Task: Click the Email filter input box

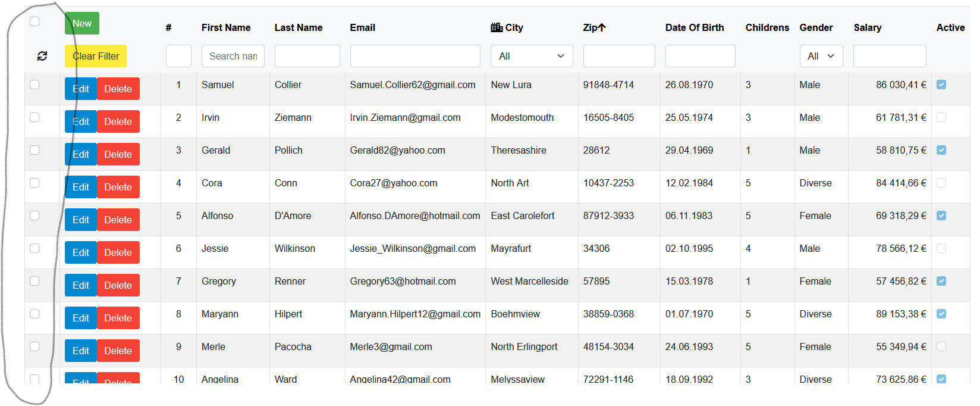Action: click(x=414, y=55)
